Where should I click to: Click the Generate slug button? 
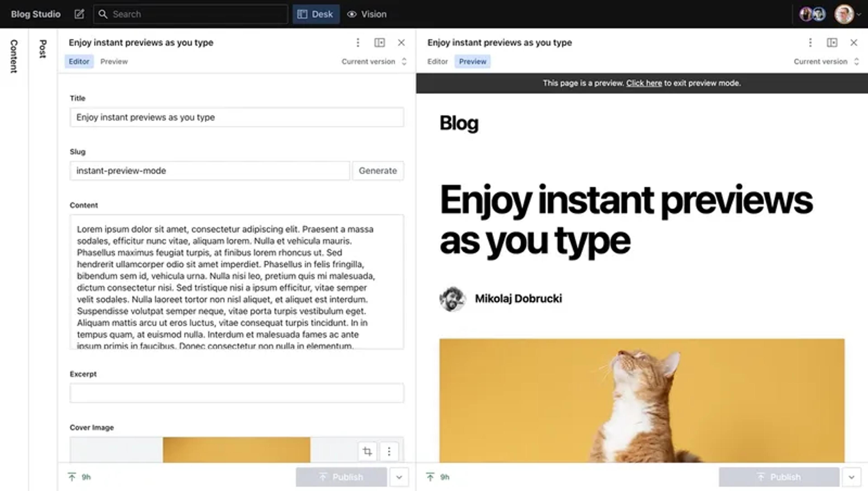pyautogui.click(x=377, y=171)
